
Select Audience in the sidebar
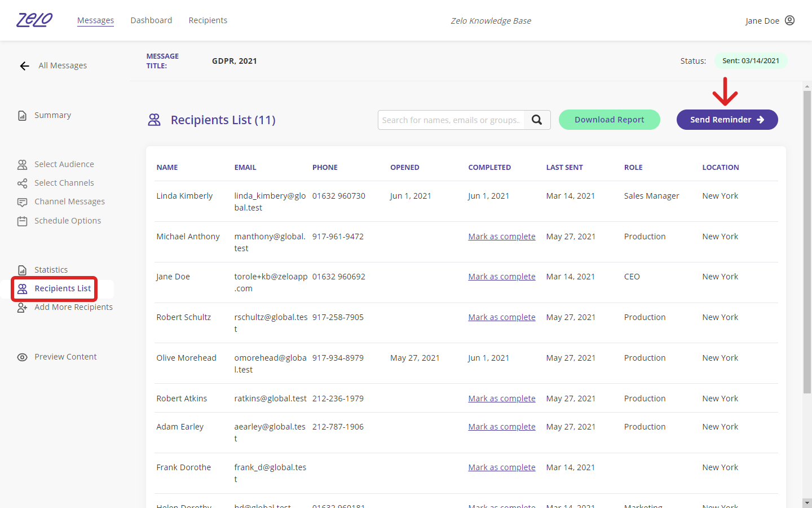64,164
